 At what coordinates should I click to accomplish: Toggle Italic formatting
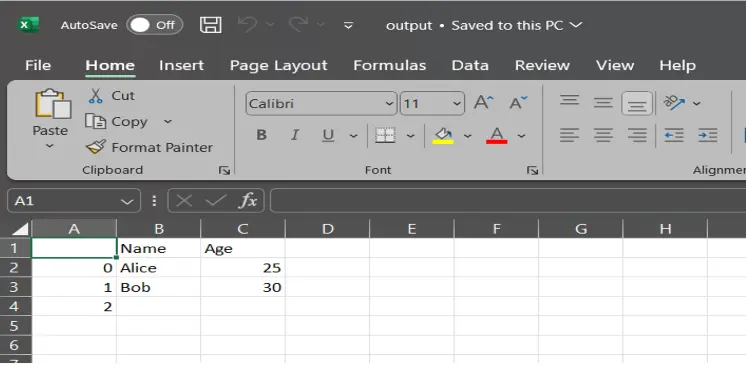click(294, 135)
